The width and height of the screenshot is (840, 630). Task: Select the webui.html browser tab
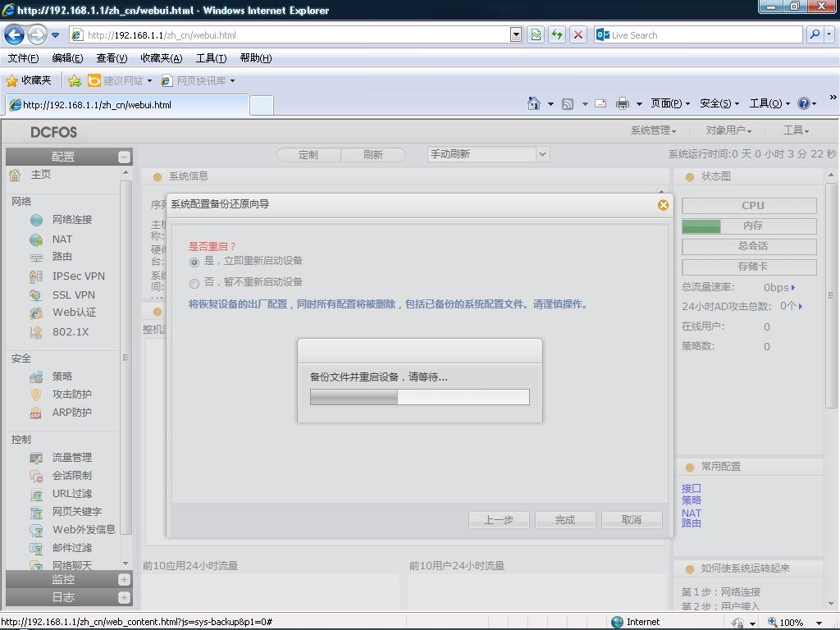pos(127,105)
